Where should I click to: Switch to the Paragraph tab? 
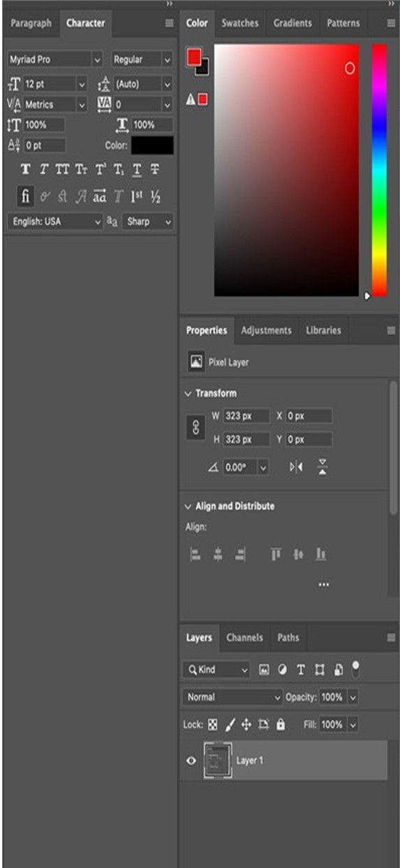pos(31,23)
